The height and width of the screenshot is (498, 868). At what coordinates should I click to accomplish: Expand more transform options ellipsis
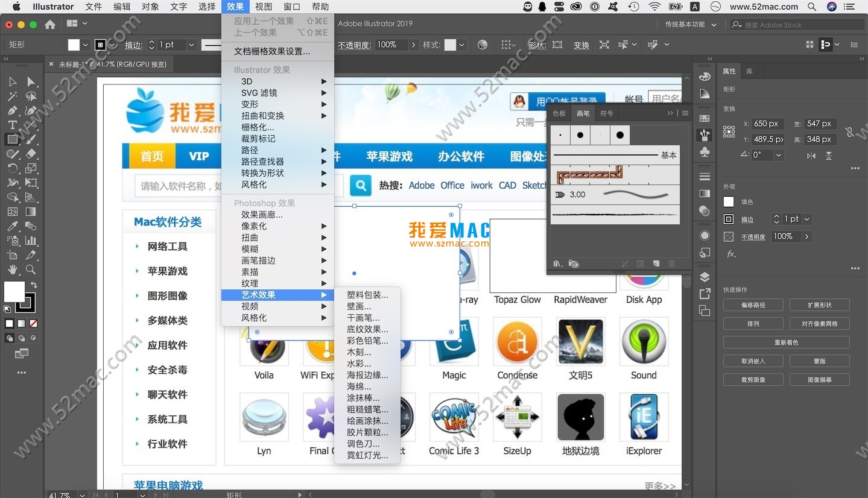point(855,169)
